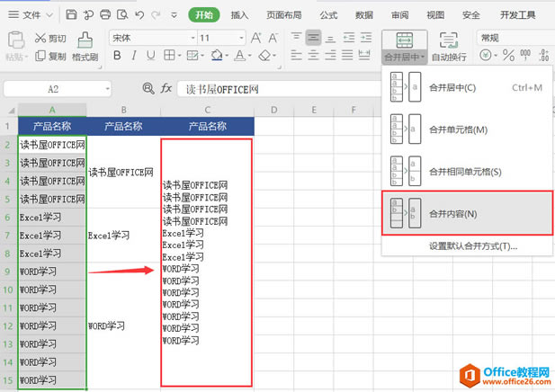Click the Increase indent icon
Screen dimensions: 555x392
coord(366,37)
